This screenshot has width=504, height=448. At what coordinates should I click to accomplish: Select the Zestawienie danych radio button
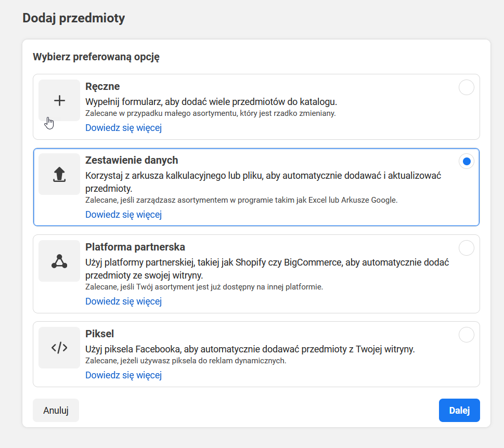(466, 161)
